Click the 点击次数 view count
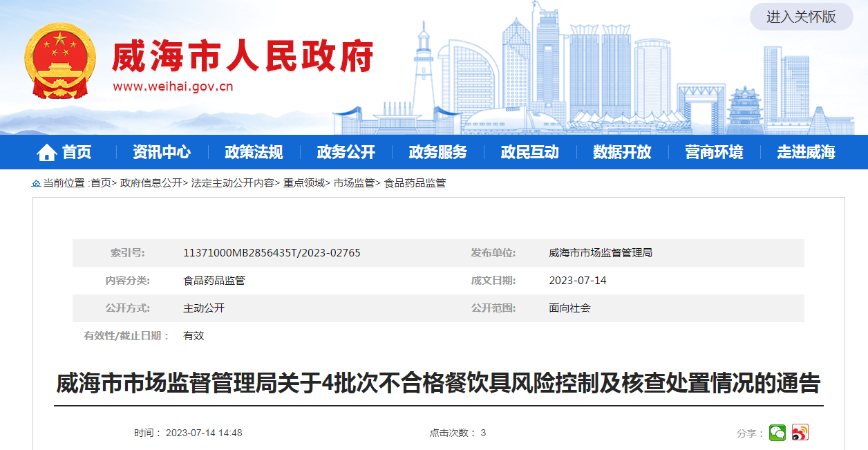The width and height of the screenshot is (868, 450). [x=457, y=433]
